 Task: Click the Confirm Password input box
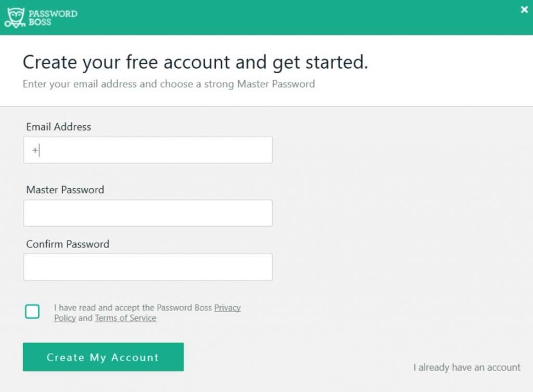point(147,267)
